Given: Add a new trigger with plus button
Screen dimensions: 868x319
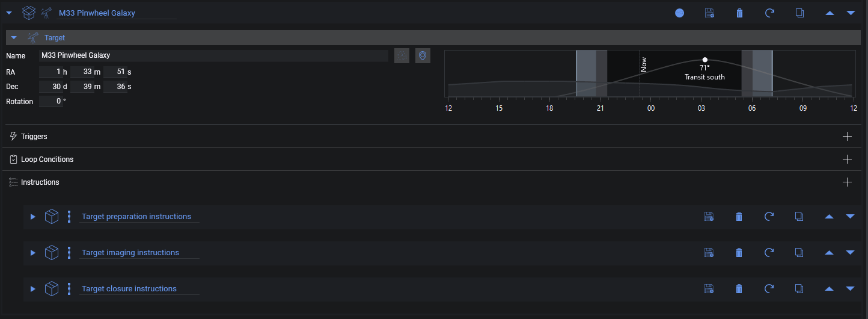Looking at the screenshot, I should (x=848, y=137).
